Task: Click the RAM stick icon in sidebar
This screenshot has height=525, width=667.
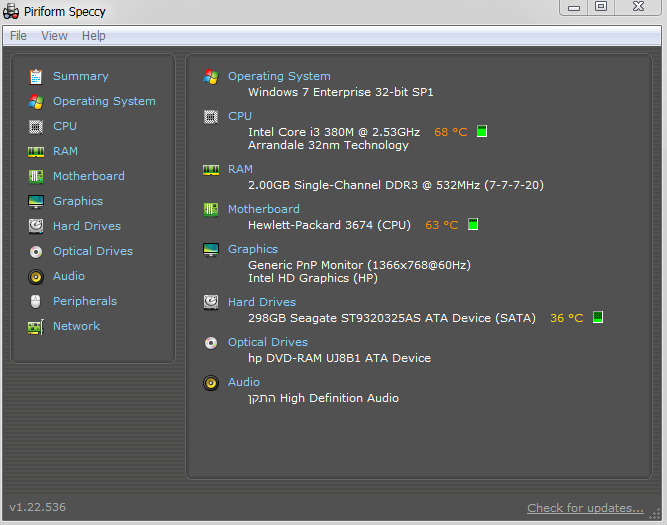Action: [36, 151]
